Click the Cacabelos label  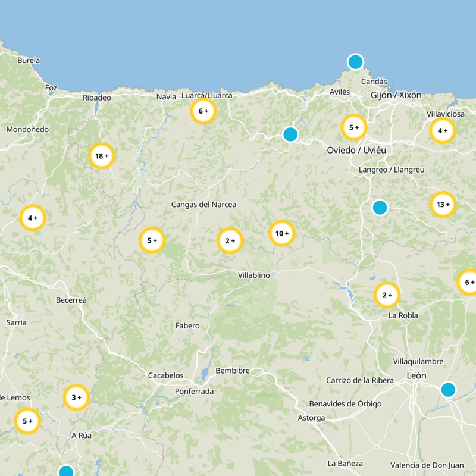(166, 375)
